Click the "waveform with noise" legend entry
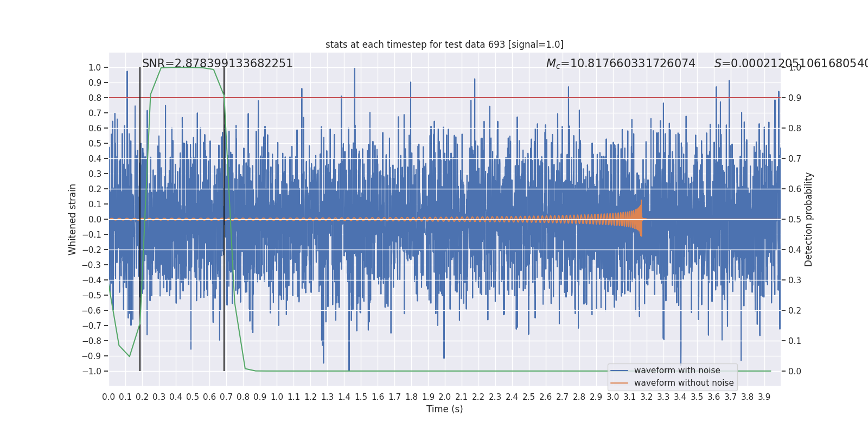The height and width of the screenshot is (434, 868). point(677,371)
